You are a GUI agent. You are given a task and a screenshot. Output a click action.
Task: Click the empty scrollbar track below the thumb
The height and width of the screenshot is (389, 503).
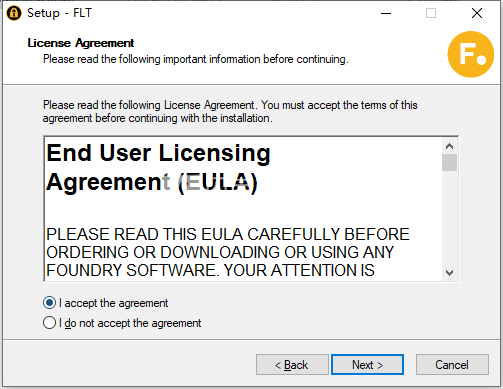pos(449,218)
